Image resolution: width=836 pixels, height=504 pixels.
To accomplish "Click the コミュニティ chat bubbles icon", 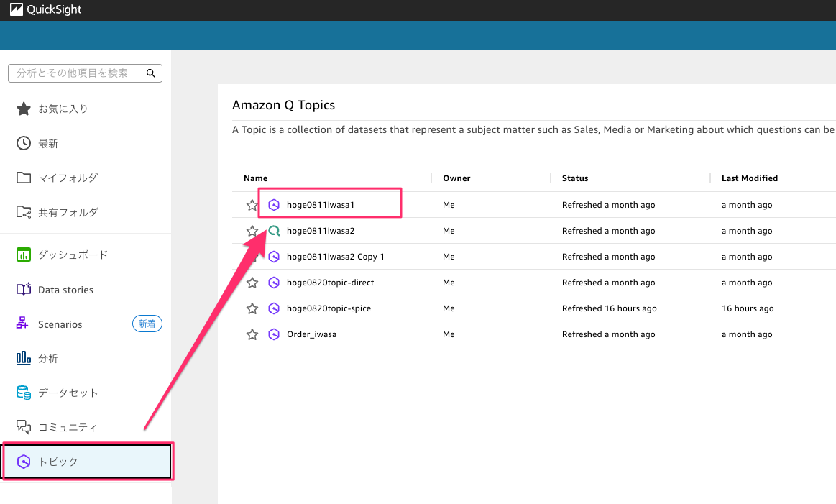I will point(24,426).
